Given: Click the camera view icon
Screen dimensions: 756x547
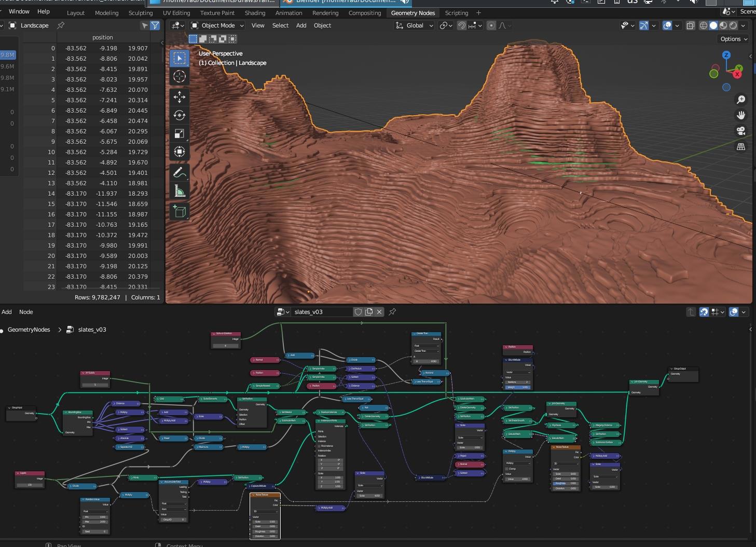Looking at the screenshot, I should (x=741, y=131).
